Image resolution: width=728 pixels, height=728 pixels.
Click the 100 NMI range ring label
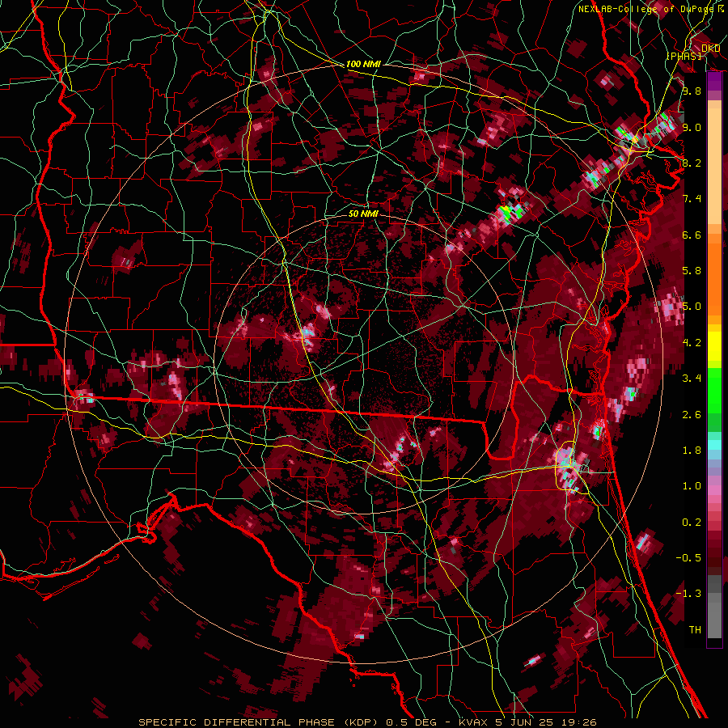pos(363,64)
